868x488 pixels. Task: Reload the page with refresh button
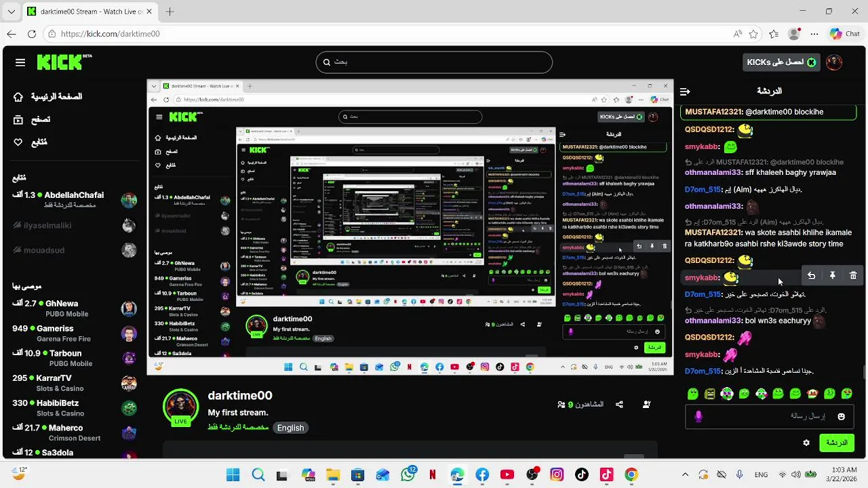[x=32, y=34]
